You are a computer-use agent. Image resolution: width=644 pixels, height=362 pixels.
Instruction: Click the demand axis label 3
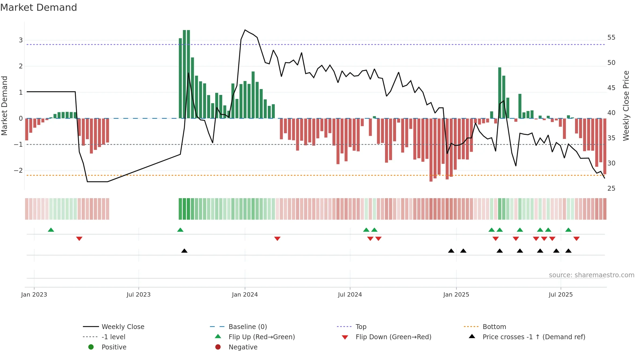(21, 40)
